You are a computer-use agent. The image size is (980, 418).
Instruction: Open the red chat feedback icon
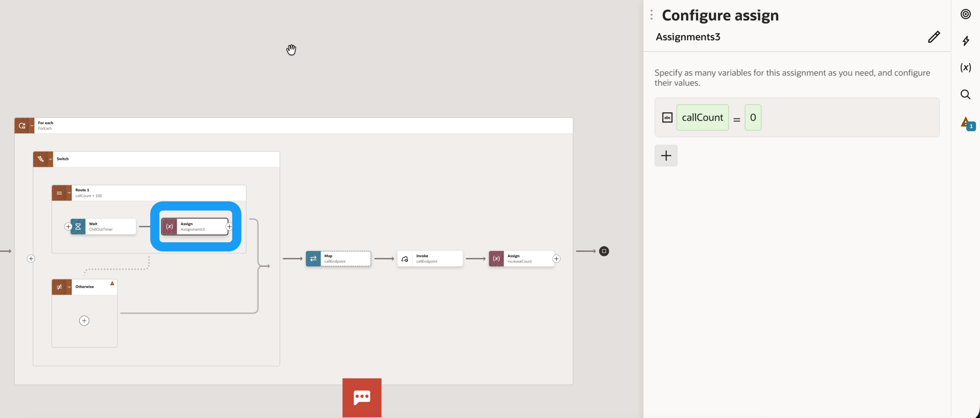click(x=362, y=397)
